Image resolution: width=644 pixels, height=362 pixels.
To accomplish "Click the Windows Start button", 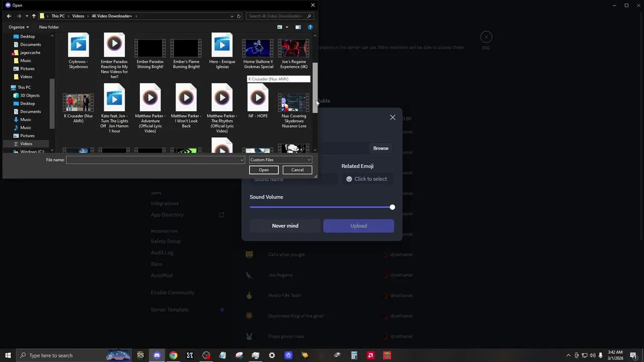I will coord(8,355).
